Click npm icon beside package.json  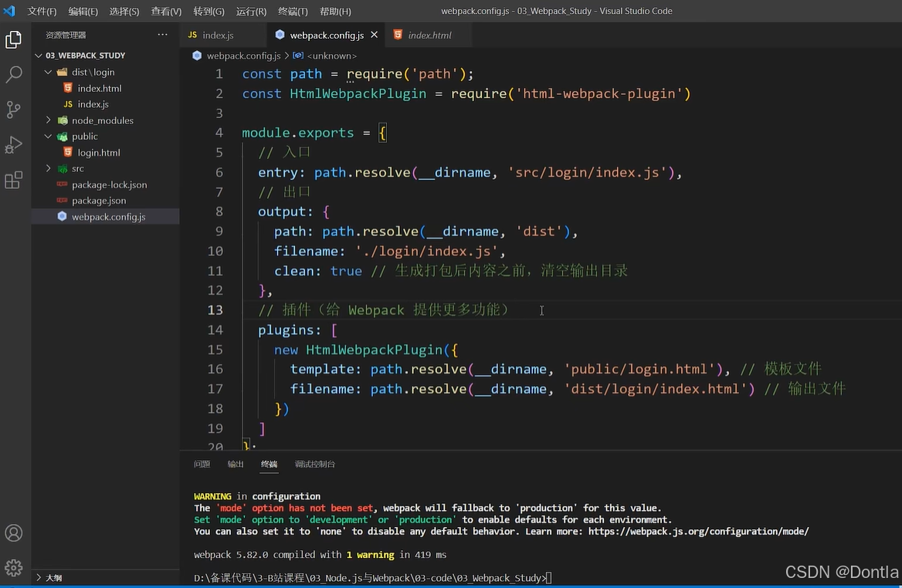pos(62,201)
